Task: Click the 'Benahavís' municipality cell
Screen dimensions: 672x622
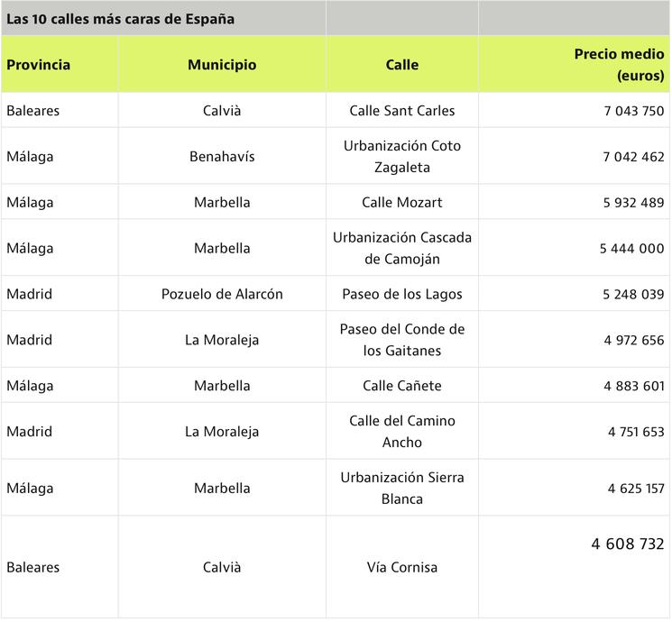Action: click(222, 157)
